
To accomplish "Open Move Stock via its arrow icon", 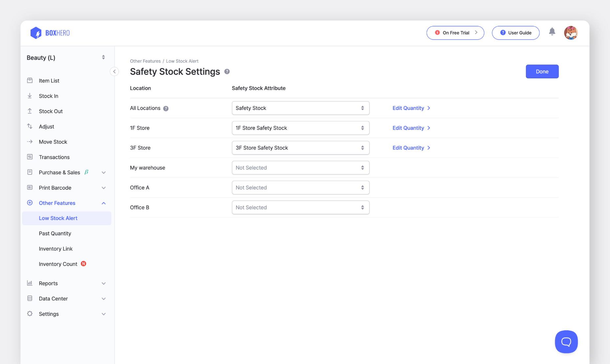I will (x=30, y=142).
